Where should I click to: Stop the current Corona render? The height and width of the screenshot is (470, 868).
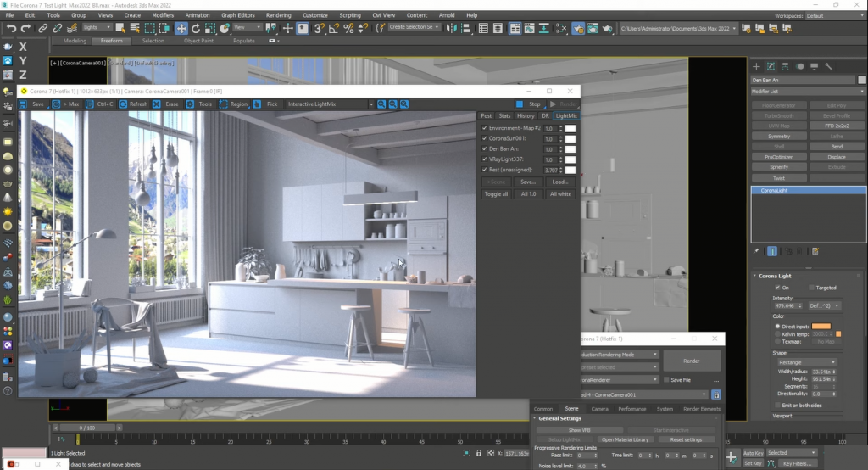[x=529, y=104]
